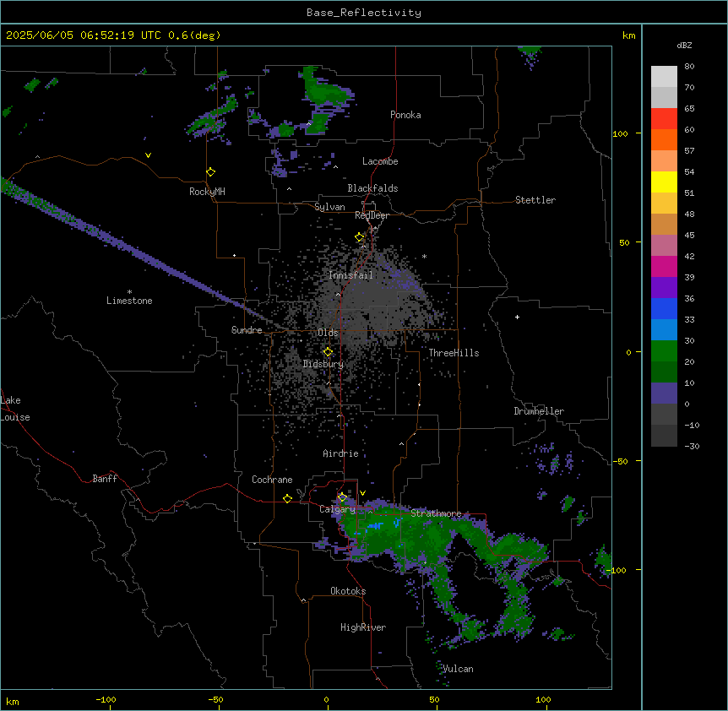Select the Drumheller label

click(539, 411)
